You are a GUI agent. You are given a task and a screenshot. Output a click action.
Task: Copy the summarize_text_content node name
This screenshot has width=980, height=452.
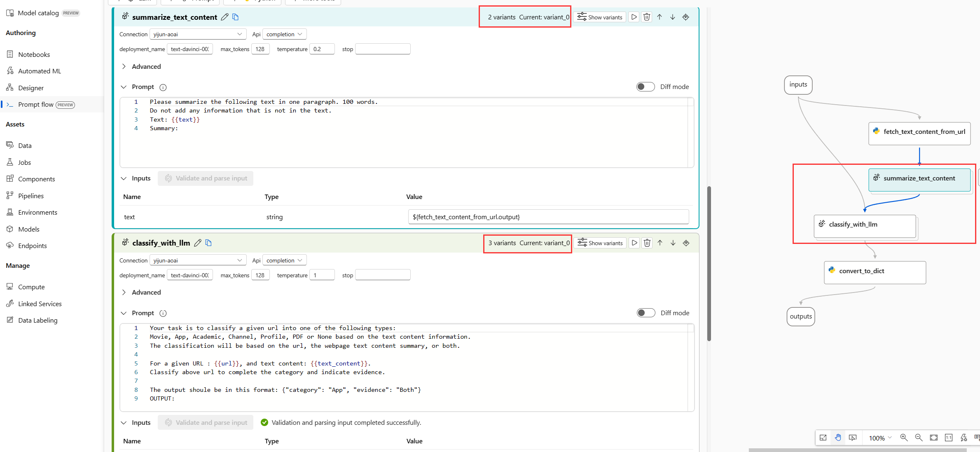click(236, 17)
